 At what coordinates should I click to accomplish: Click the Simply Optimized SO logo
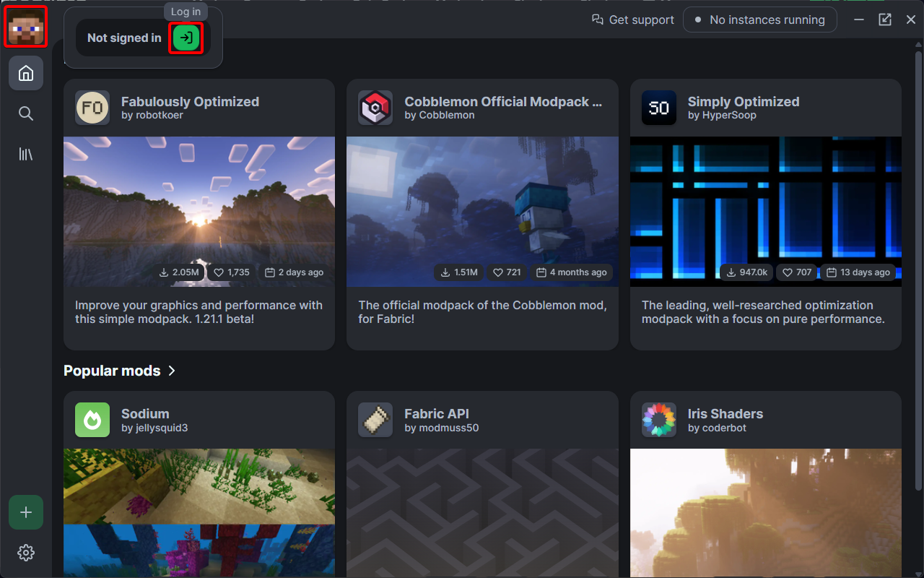tap(659, 108)
